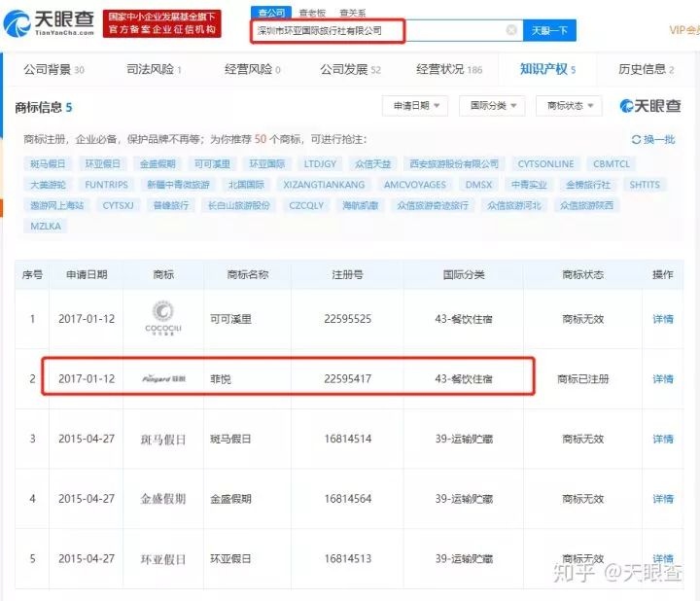Select the CBMTCL tag
This screenshot has width=700, height=601.
point(612,164)
